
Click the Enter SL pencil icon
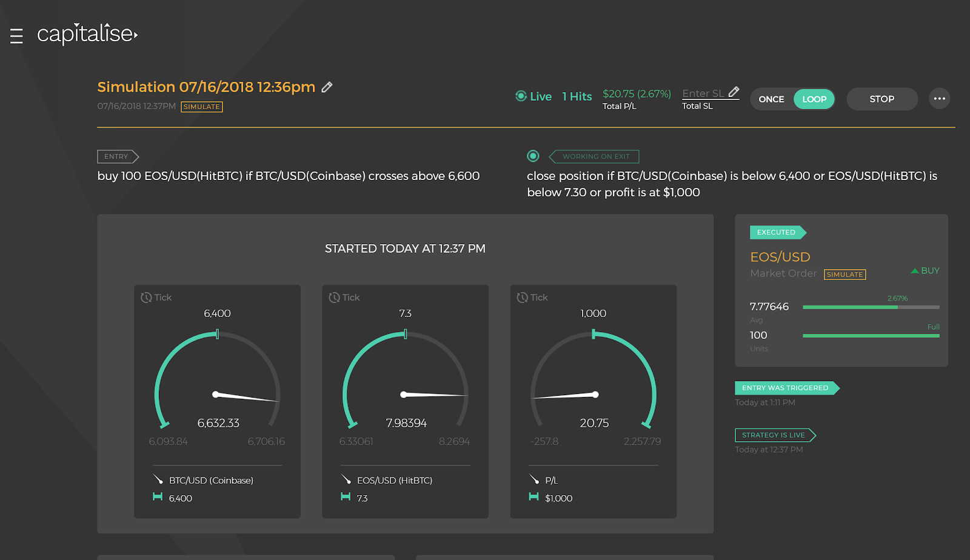734,92
